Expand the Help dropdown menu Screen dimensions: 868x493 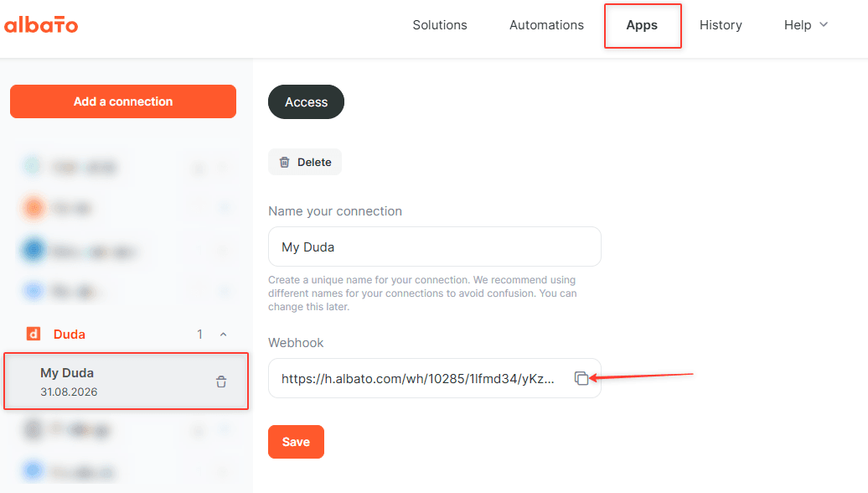click(805, 25)
